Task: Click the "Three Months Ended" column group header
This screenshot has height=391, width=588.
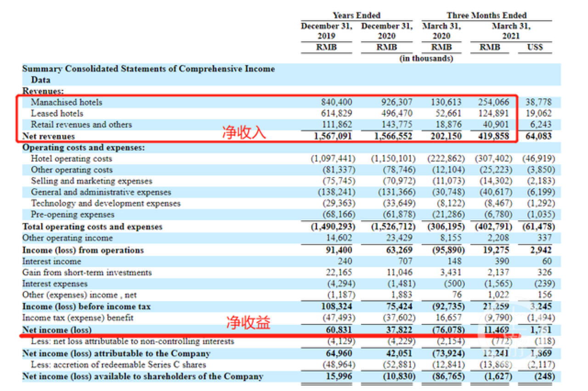Action: 486,15
